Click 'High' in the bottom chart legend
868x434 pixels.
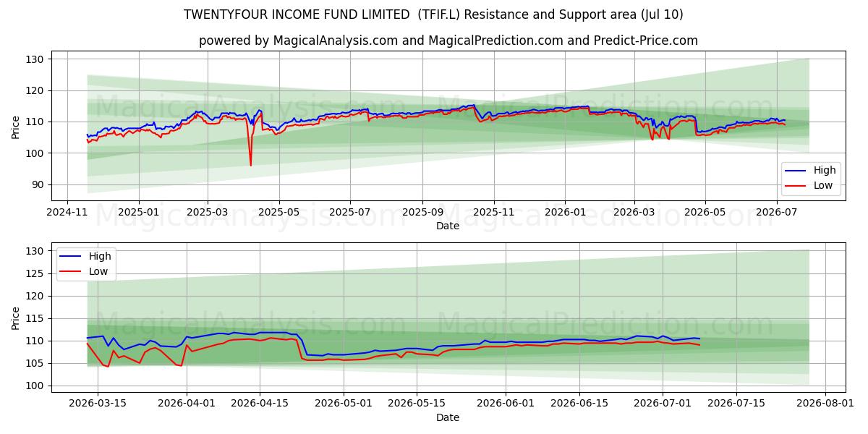(100, 256)
